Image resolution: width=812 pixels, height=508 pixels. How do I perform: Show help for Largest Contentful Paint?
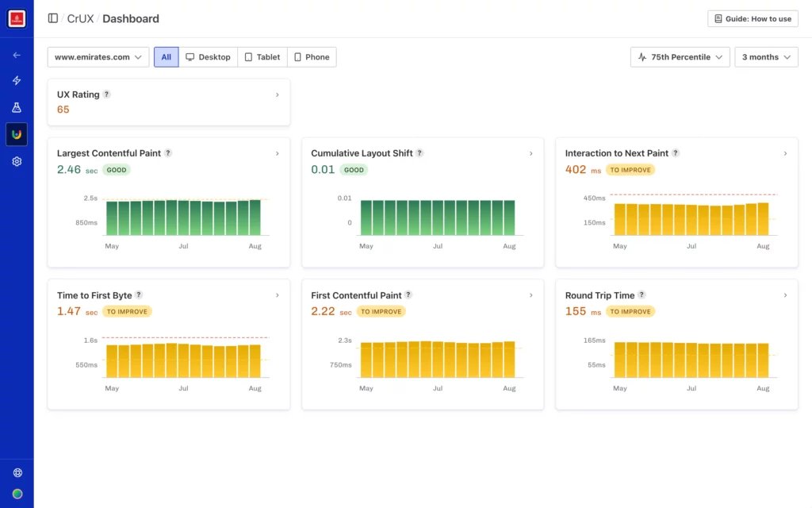tap(168, 153)
